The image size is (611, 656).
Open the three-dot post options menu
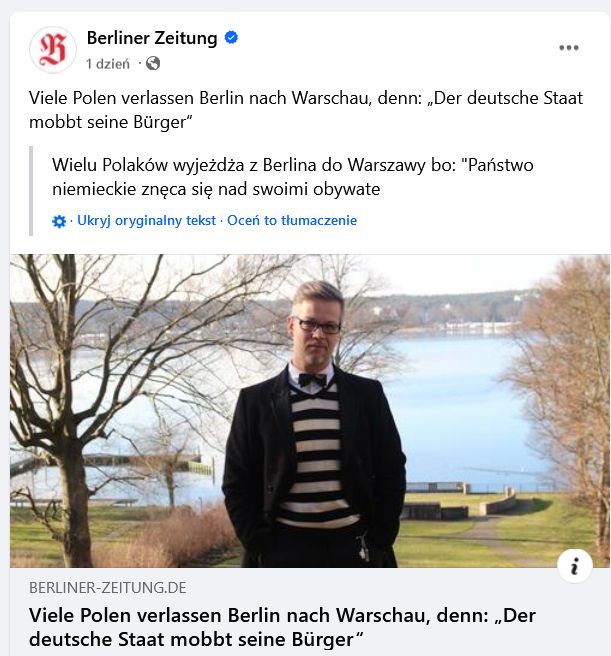tap(569, 48)
